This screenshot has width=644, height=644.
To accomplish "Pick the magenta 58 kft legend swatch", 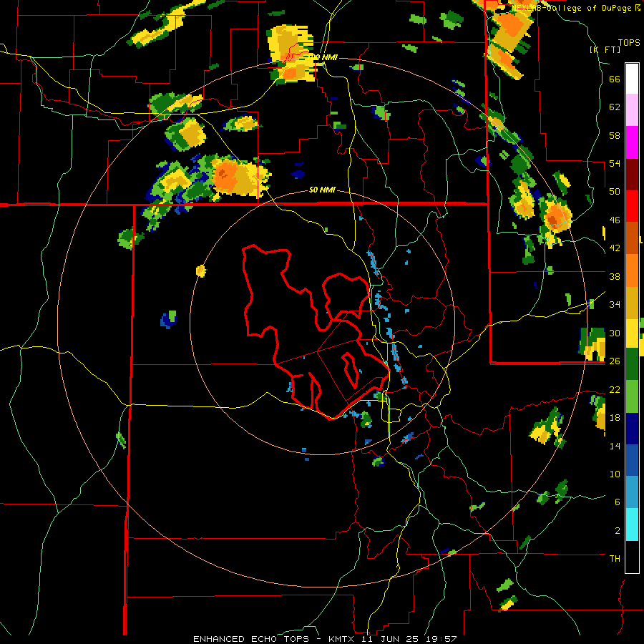I will 632,142.
